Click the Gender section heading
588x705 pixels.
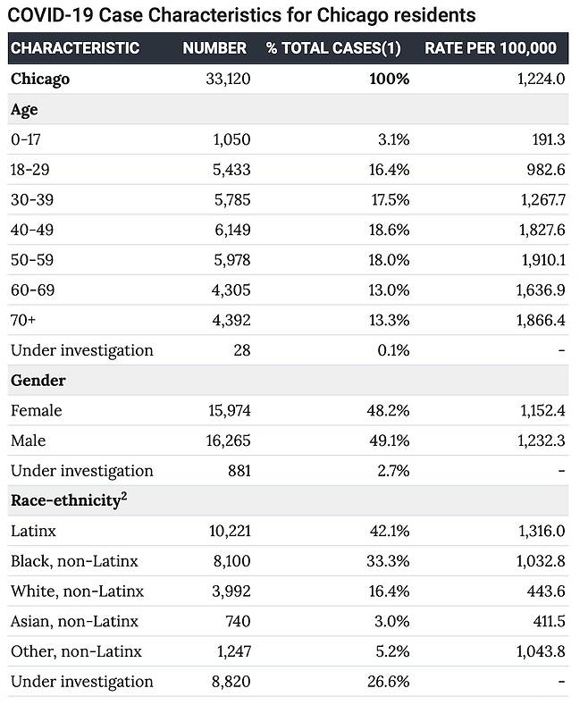pyautogui.click(x=38, y=381)
